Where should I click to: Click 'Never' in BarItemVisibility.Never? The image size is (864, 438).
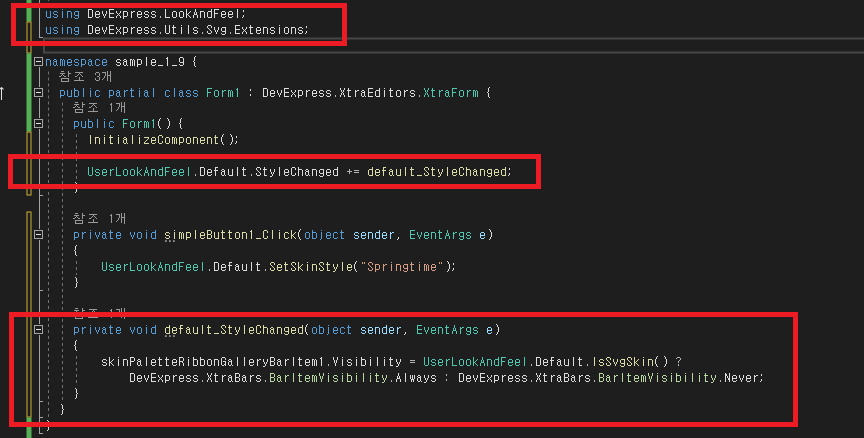click(742, 378)
